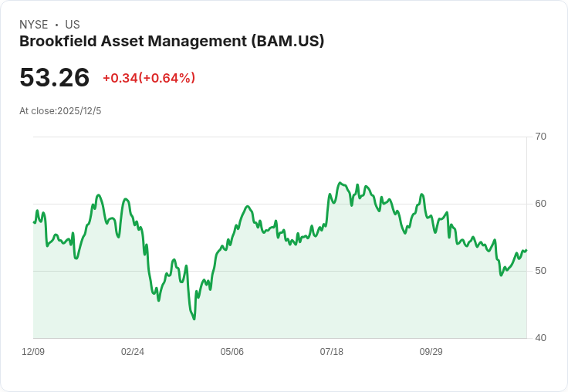Click the 50 price axis label
This screenshot has width=568, height=392.
coord(540,271)
